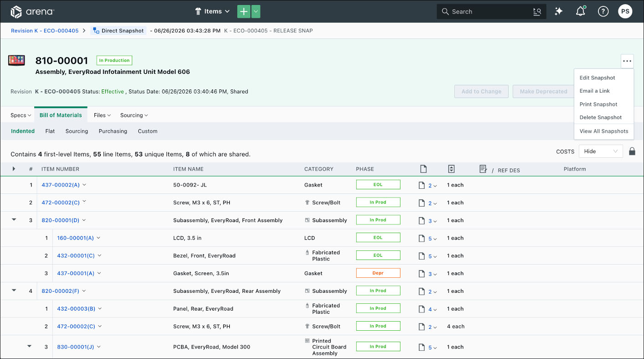The height and width of the screenshot is (359, 644).
Task: Click the Arena logo
Action: (x=32, y=11)
